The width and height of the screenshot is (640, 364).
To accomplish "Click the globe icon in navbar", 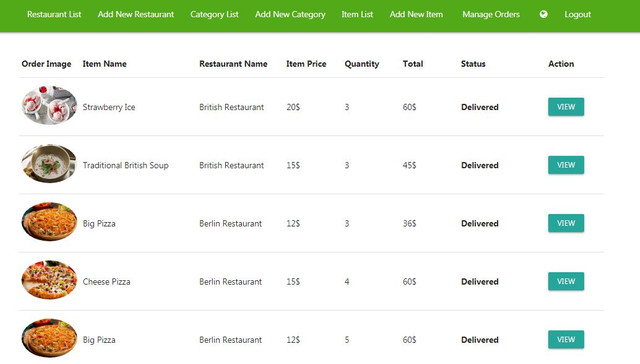I will click(543, 14).
